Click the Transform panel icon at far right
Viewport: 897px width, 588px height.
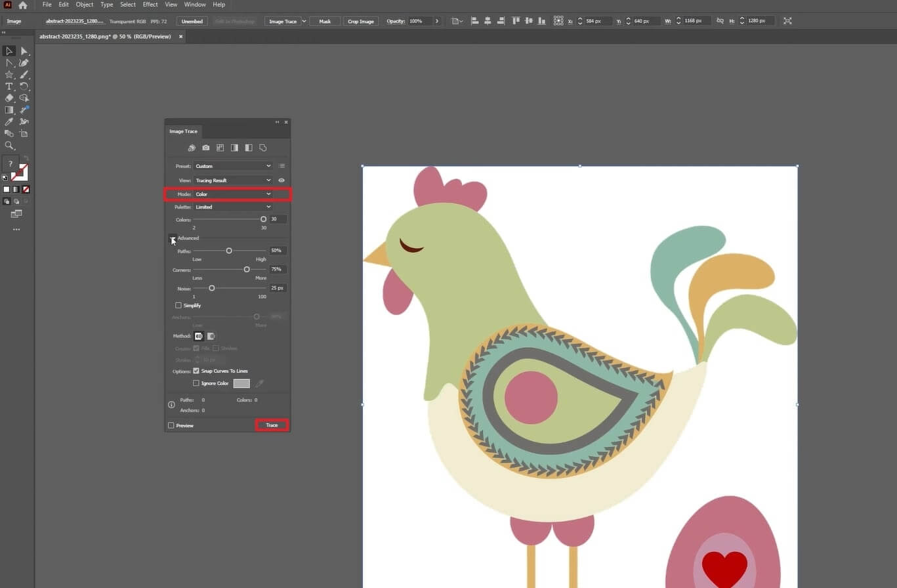pos(787,21)
